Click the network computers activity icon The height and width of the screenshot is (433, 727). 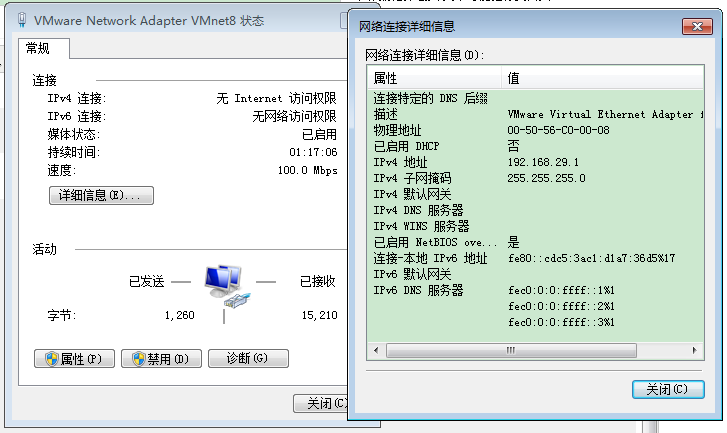pos(227,286)
